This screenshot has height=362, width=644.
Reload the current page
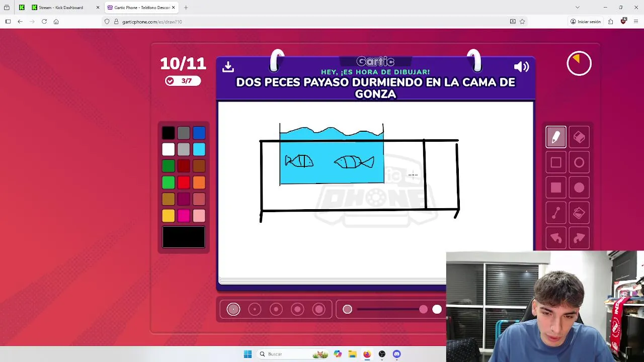pos(44,22)
